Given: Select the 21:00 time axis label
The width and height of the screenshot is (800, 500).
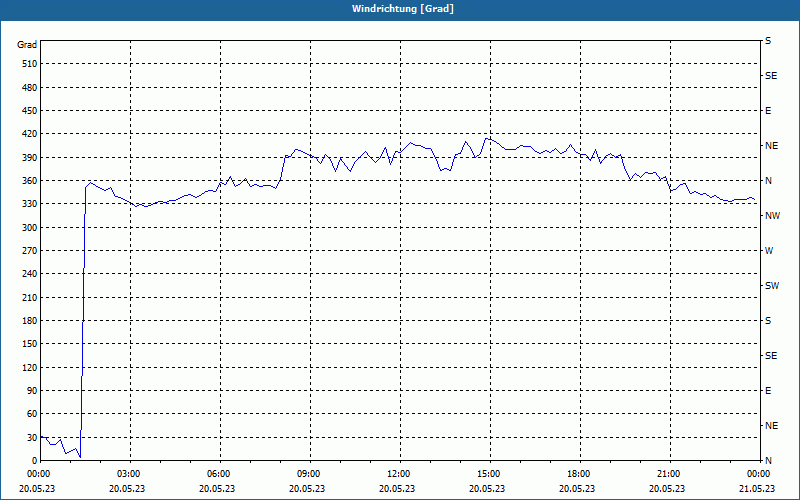Looking at the screenshot, I should coord(667,474).
